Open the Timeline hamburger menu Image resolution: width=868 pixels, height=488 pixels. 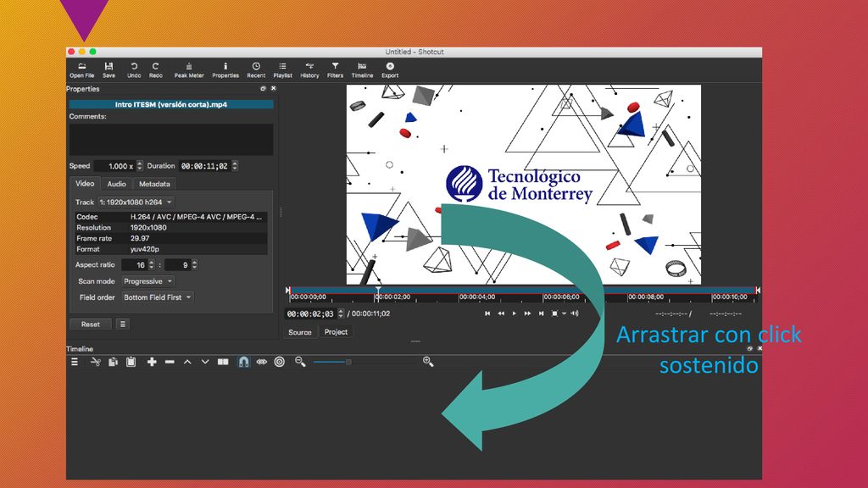[x=75, y=362]
